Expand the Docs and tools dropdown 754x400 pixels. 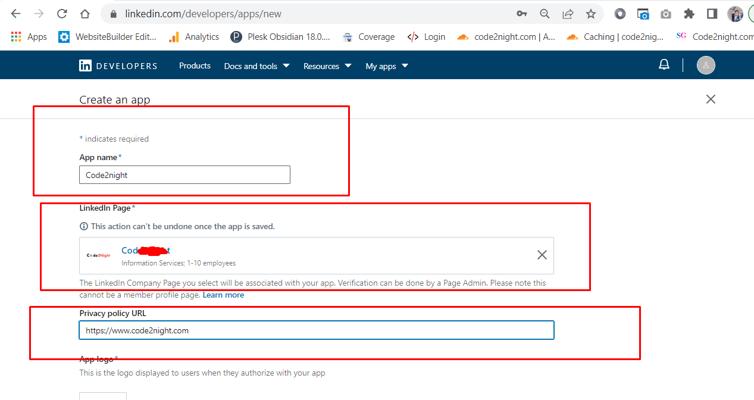coord(256,66)
